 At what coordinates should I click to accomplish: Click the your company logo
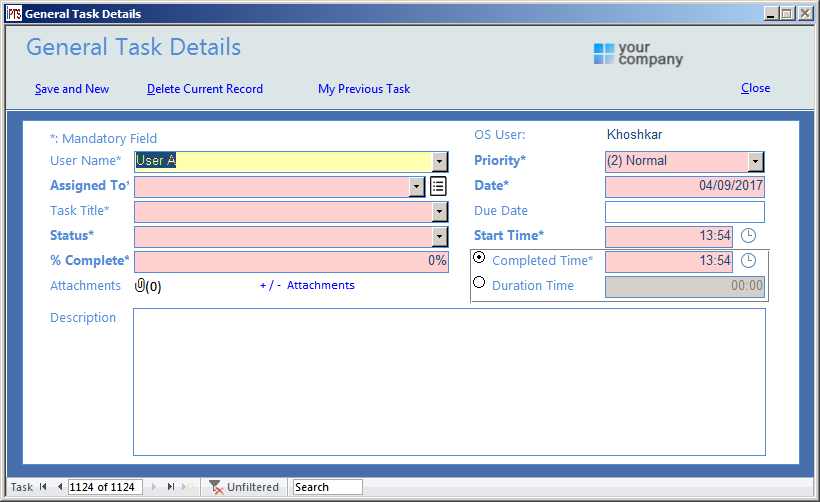[639, 54]
